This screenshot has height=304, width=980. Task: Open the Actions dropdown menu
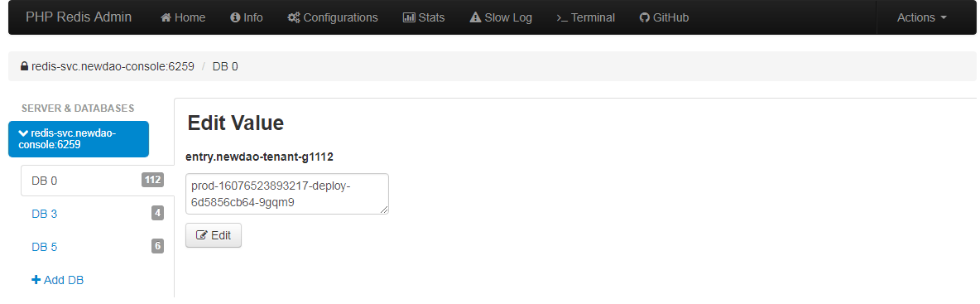922,17
